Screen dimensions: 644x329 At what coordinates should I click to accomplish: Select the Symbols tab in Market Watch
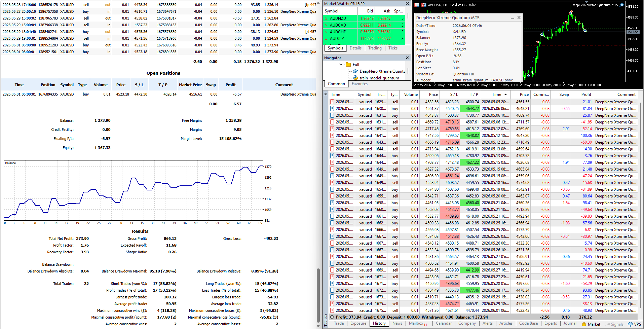(335, 48)
